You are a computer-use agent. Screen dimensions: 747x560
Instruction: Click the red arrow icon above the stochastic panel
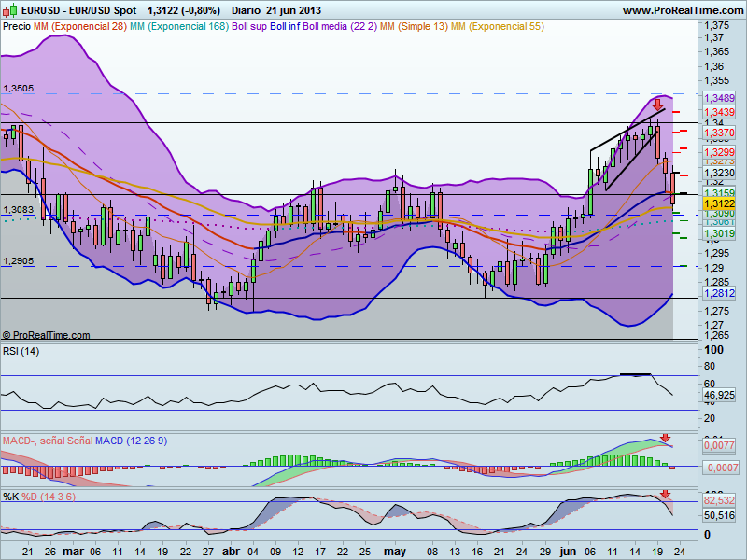(x=665, y=492)
